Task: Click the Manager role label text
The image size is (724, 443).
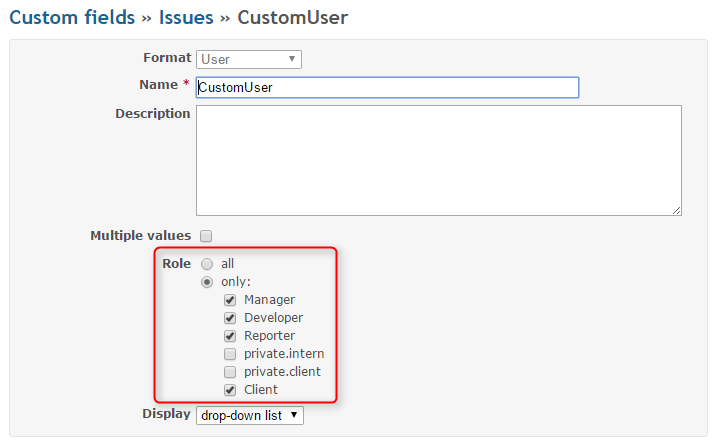Action: (269, 300)
